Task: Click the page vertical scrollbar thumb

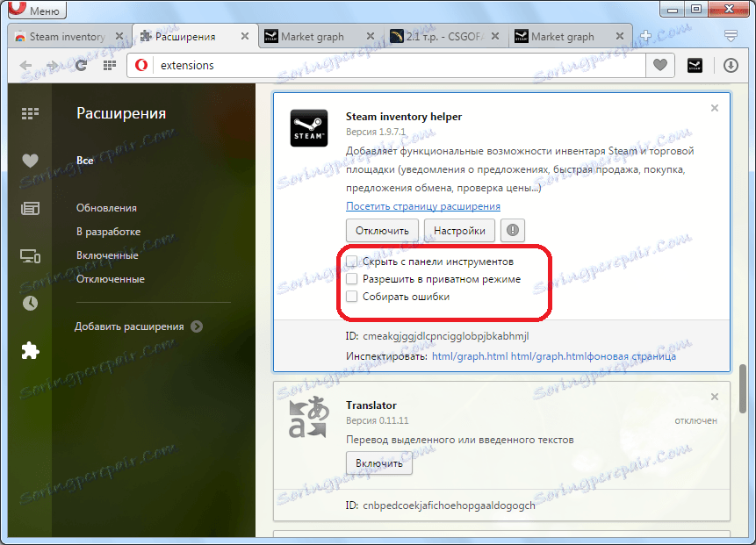Action: pyautogui.click(x=743, y=389)
